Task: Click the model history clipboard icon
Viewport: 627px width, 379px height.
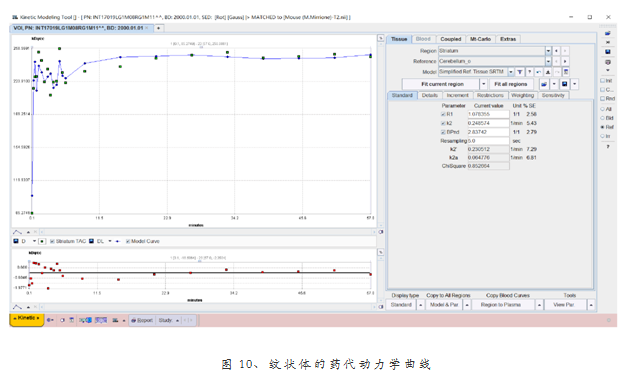Action: coord(566,72)
